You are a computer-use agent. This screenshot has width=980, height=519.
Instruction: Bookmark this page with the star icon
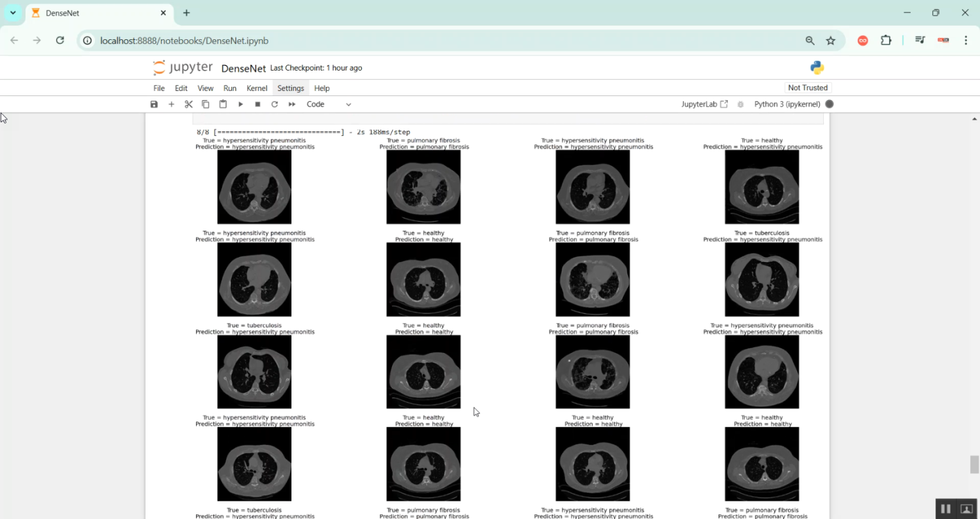click(830, 41)
